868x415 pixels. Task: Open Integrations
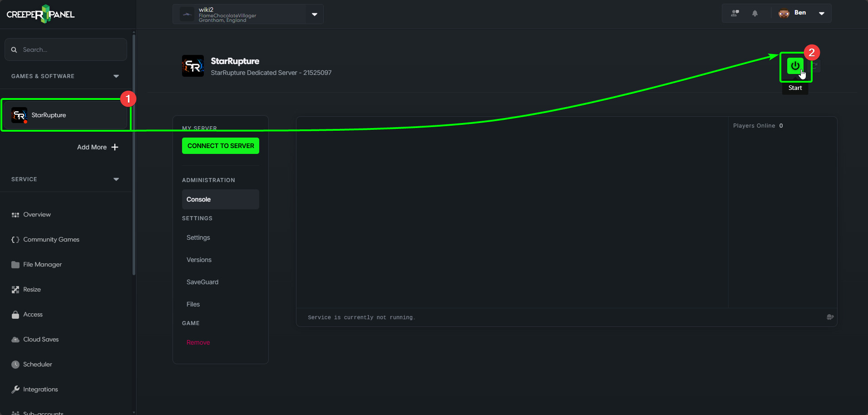(x=41, y=390)
